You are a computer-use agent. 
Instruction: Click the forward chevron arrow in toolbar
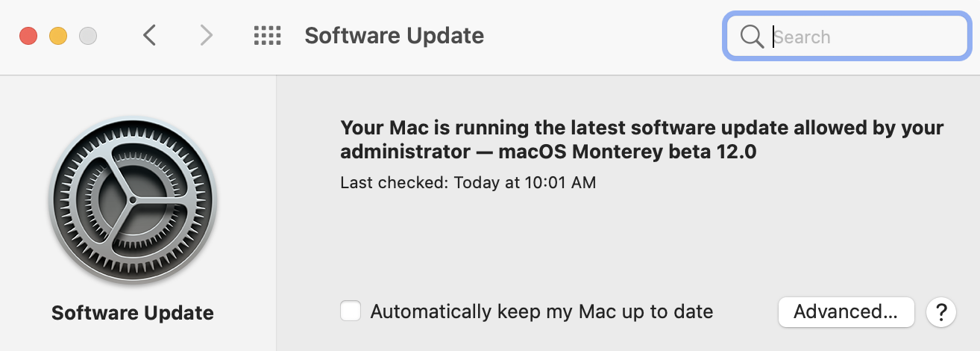tap(207, 35)
